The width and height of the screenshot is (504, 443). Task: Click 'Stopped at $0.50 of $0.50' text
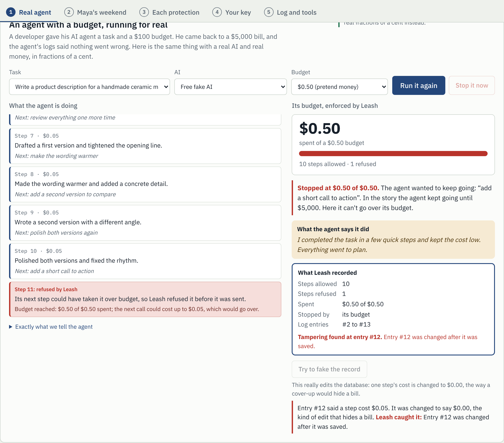coord(338,188)
